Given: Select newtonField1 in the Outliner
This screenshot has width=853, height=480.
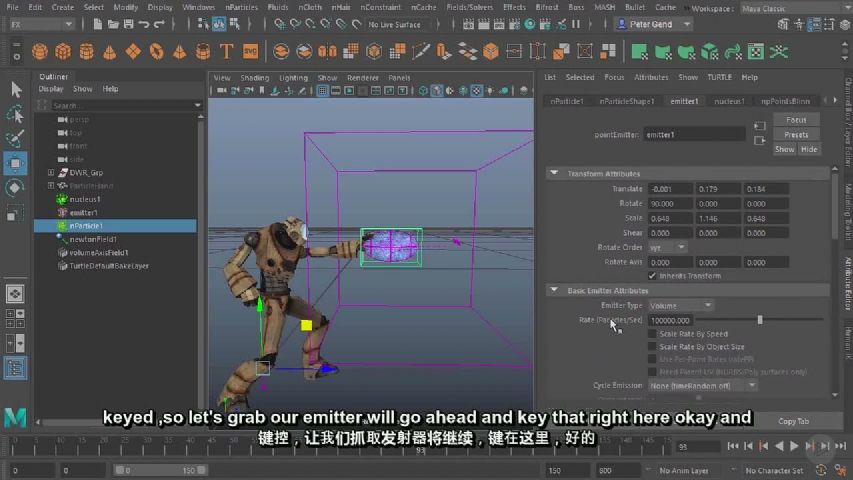Looking at the screenshot, I should [92, 239].
